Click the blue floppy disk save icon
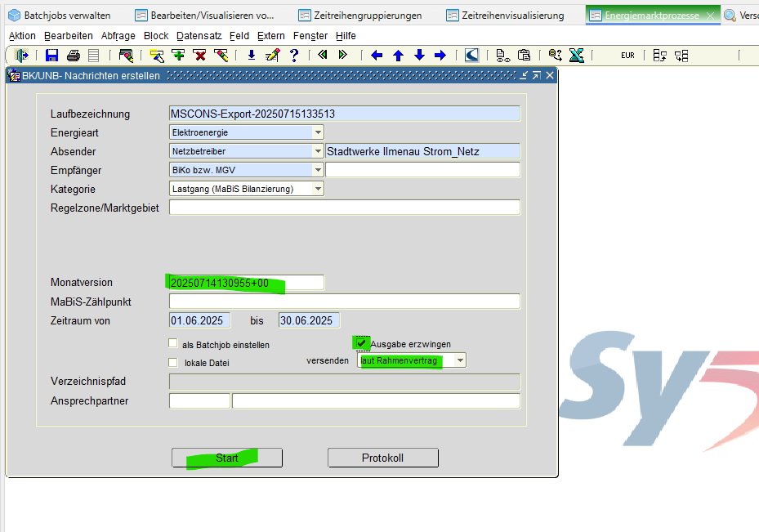The height and width of the screenshot is (532, 759). coord(52,56)
